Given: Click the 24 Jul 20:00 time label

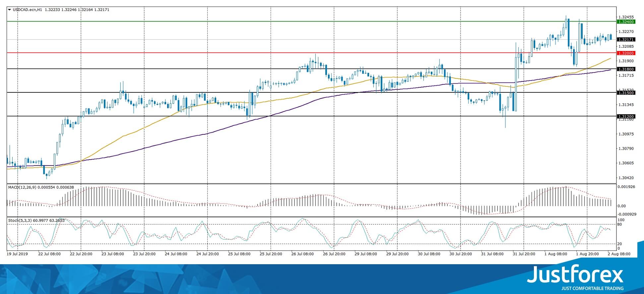Looking at the screenshot, I should tap(207, 254).
